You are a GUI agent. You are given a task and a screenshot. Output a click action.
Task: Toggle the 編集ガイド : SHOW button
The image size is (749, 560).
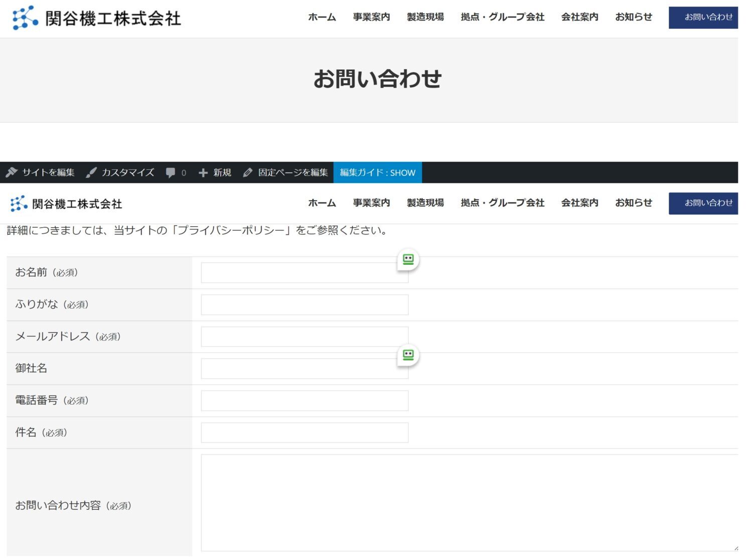point(377,172)
